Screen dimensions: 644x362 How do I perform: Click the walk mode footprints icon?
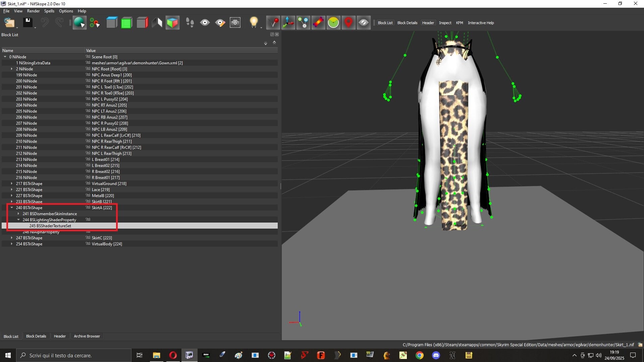coord(190,23)
